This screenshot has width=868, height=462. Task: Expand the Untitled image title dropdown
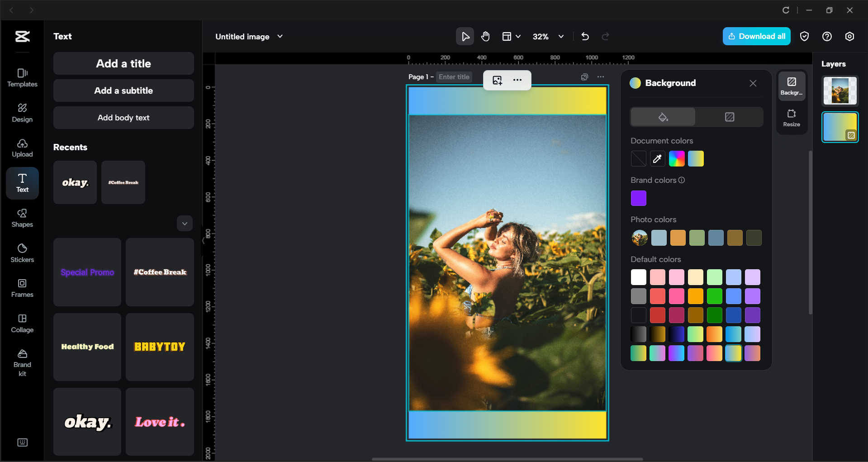280,36
